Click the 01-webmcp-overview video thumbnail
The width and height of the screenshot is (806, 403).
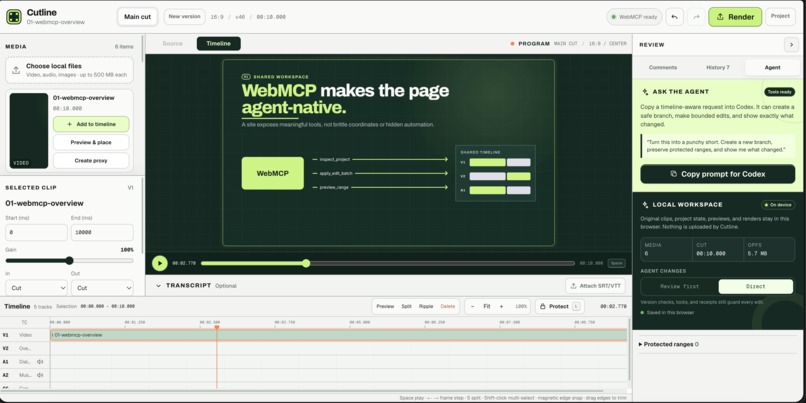click(29, 131)
